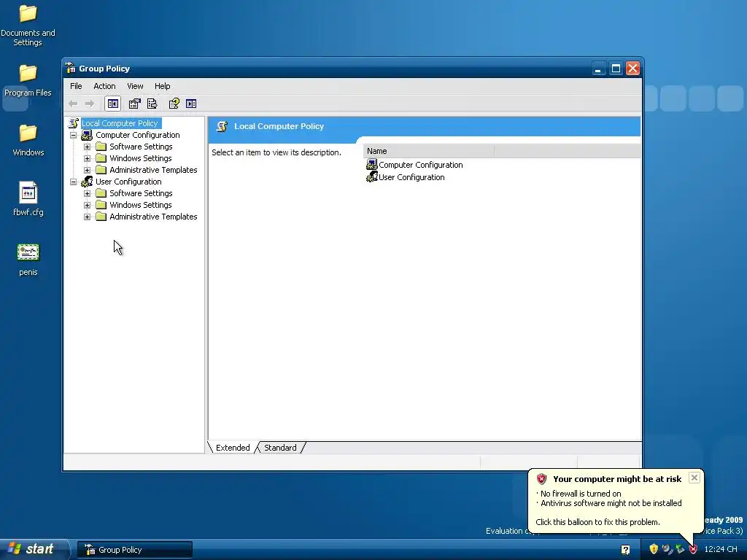Click the Computer Configuration icon in the tree
The height and width of the screenshot is (560, 747).
point(87,135)
